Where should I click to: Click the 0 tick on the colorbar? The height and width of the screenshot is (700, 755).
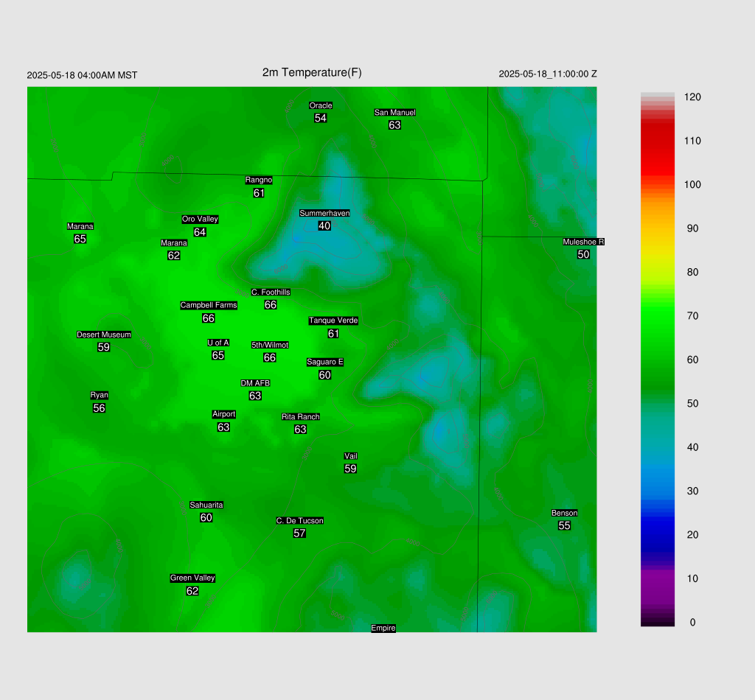tap(692, 623)
